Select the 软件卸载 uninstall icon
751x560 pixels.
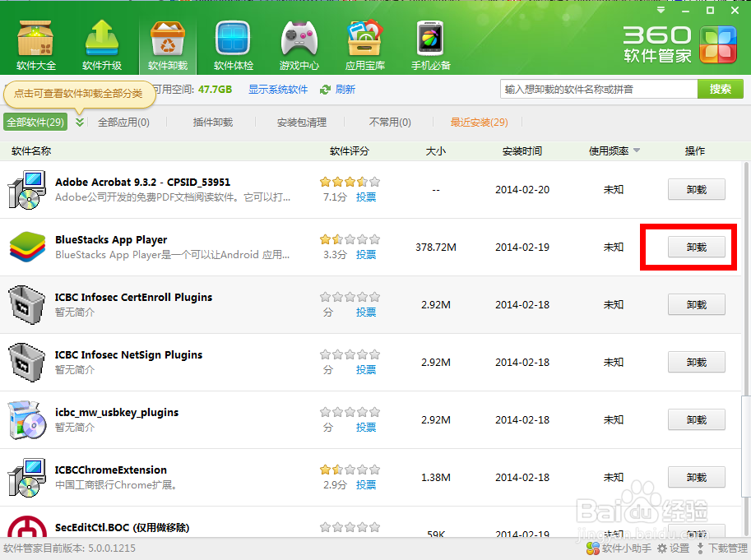[x=168, y=45]
